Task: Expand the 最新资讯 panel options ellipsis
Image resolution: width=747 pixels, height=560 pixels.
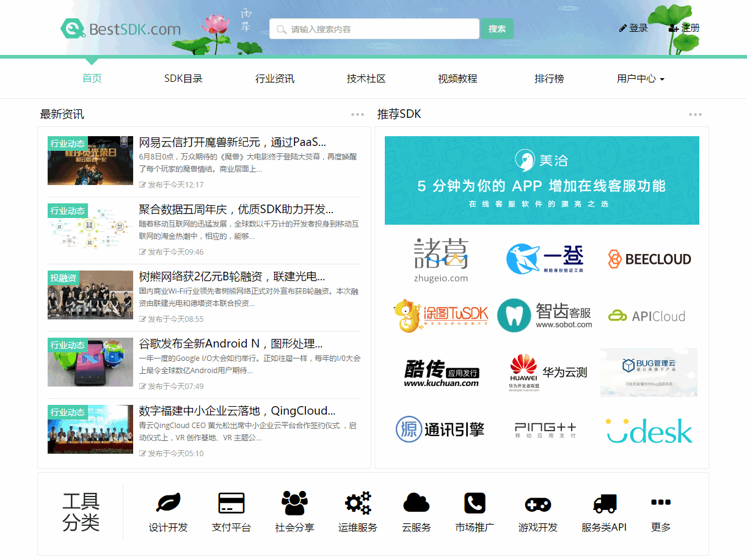Action: [357, 114]
